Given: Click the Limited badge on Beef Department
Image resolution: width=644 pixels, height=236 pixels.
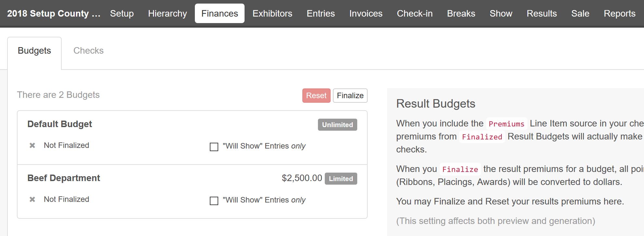Looking at the screenshot, I should click(x=341, y=178).
